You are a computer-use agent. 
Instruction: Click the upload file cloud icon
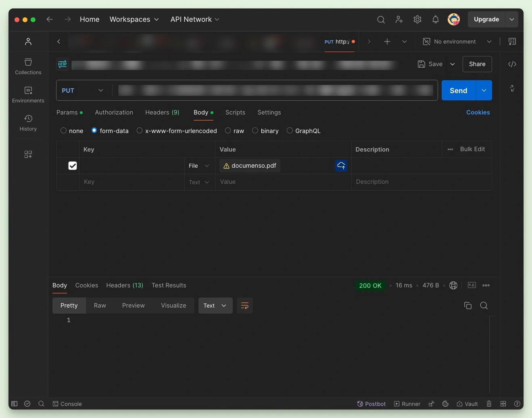341,166
